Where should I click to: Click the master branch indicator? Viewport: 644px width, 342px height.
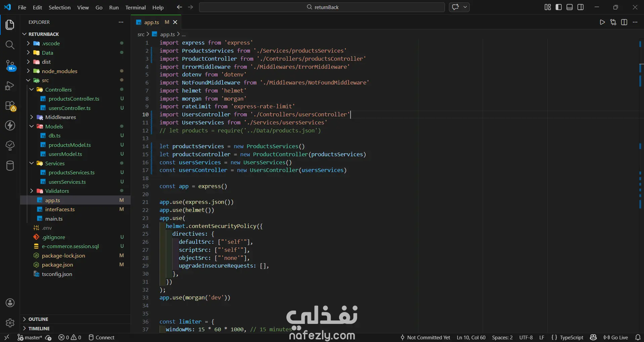point(30,337)
